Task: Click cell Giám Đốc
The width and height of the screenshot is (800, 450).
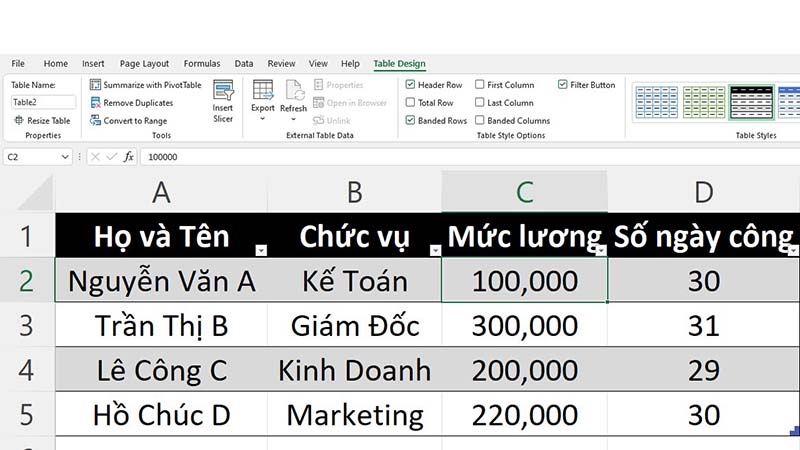Action: tap(355, 325)
